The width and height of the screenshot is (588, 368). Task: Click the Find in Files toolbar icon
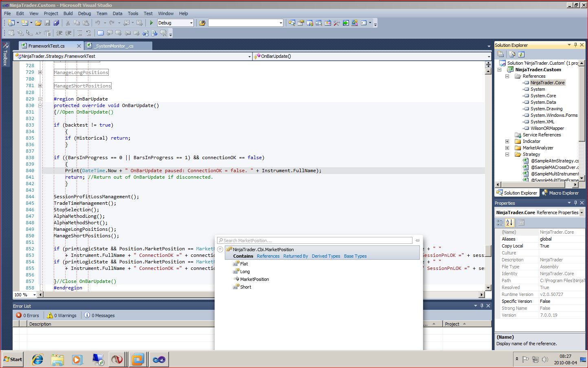[x=202, y=23]
